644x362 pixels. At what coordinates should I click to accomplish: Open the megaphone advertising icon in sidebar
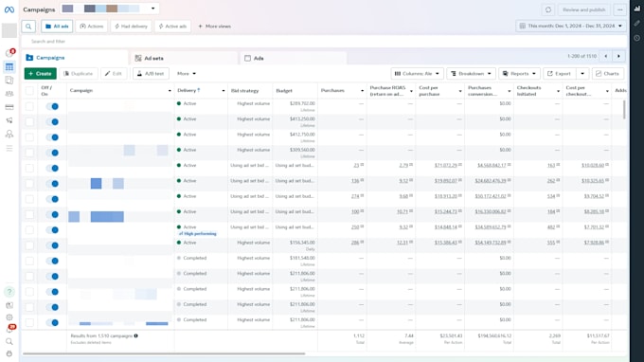click(9, 120)
